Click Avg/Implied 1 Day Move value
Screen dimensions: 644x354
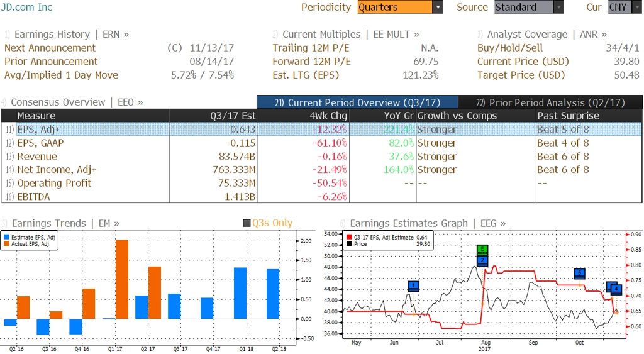(203, 75)
